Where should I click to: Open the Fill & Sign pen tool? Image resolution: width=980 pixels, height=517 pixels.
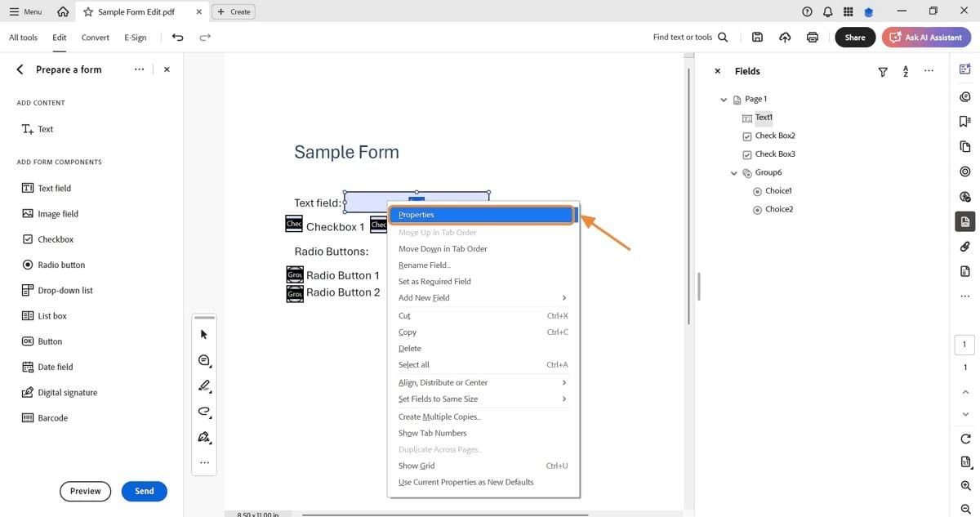[x=204, y=438]
